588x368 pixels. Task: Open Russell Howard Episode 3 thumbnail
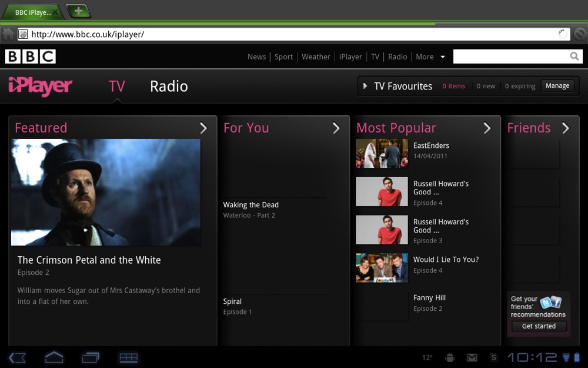click(382, 230)
